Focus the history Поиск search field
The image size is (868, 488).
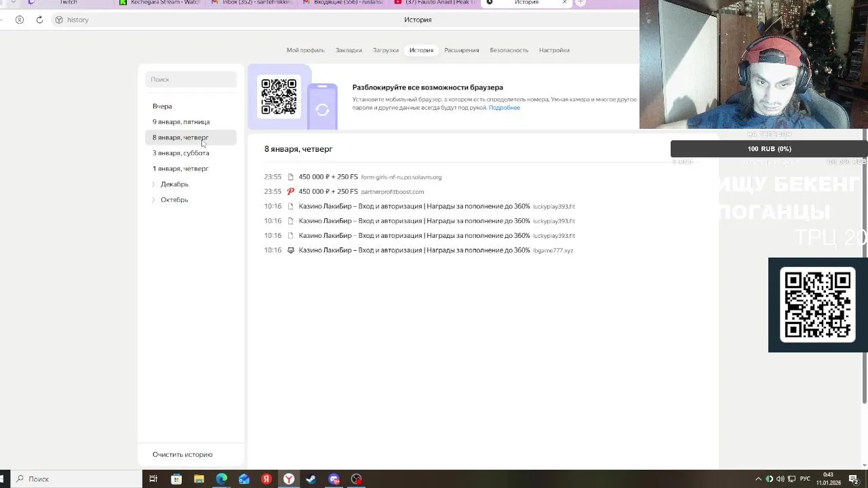(x=191, y=79)
